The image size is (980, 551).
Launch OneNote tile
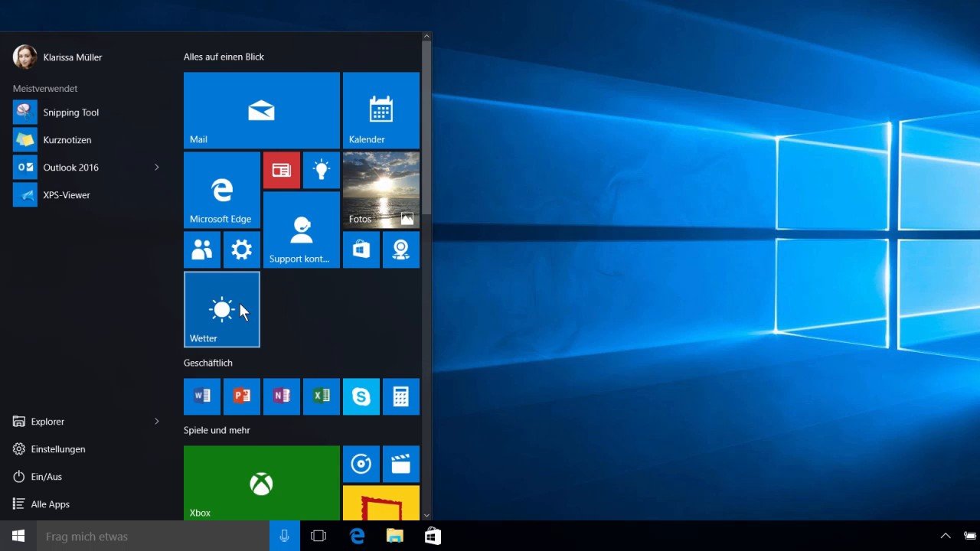pyautogui.click(x=281, y=396)
